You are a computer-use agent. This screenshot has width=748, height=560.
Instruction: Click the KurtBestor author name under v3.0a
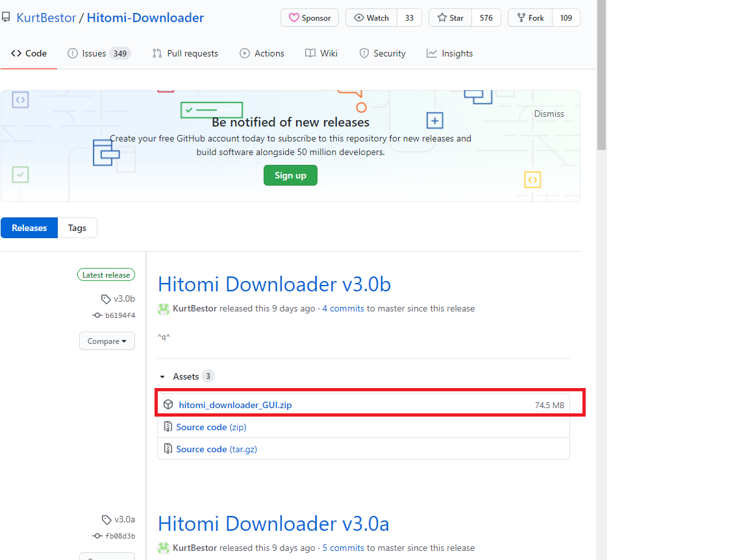195,548
